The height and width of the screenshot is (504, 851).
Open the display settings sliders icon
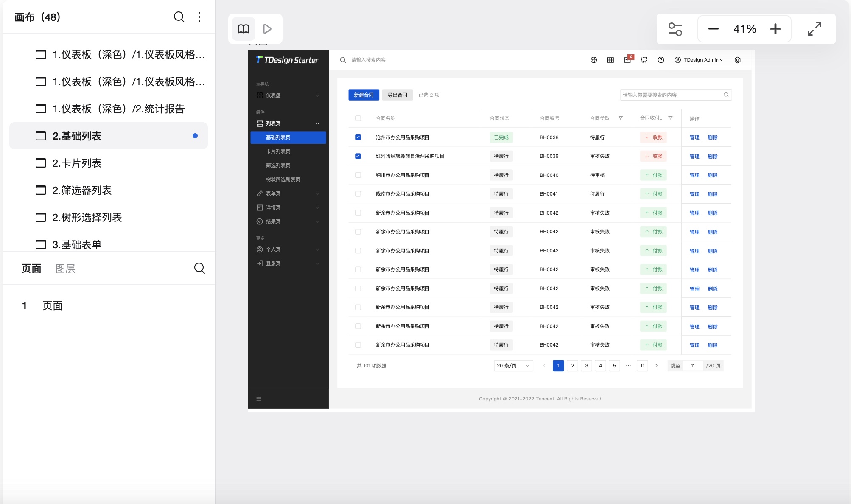(675, 29)
